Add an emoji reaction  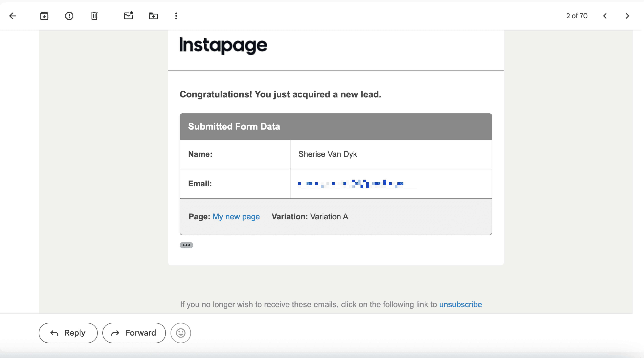coord(180,333)
